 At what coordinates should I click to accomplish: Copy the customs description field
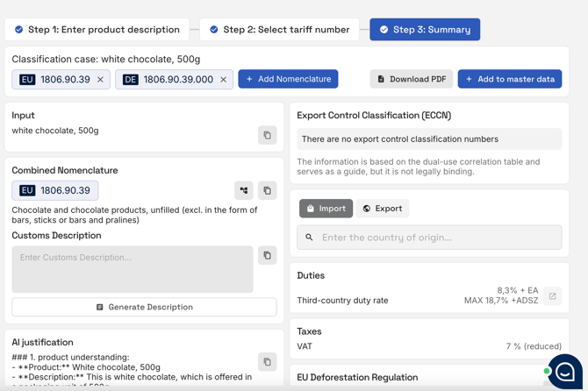click(x=267, y=256)
